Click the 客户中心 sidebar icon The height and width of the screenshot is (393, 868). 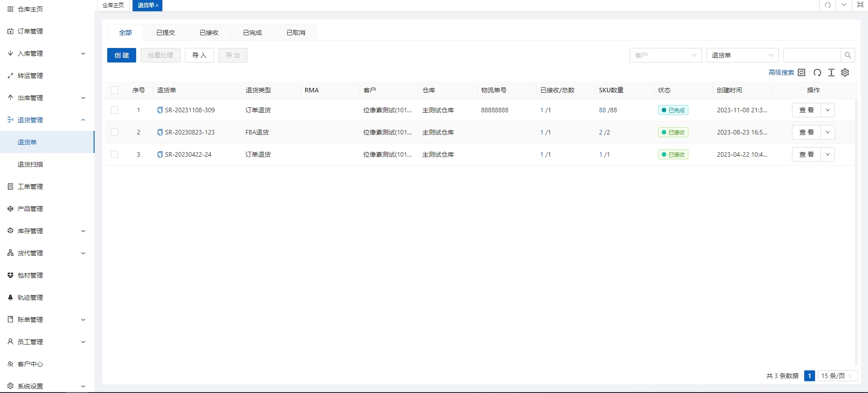click(10, 364)
